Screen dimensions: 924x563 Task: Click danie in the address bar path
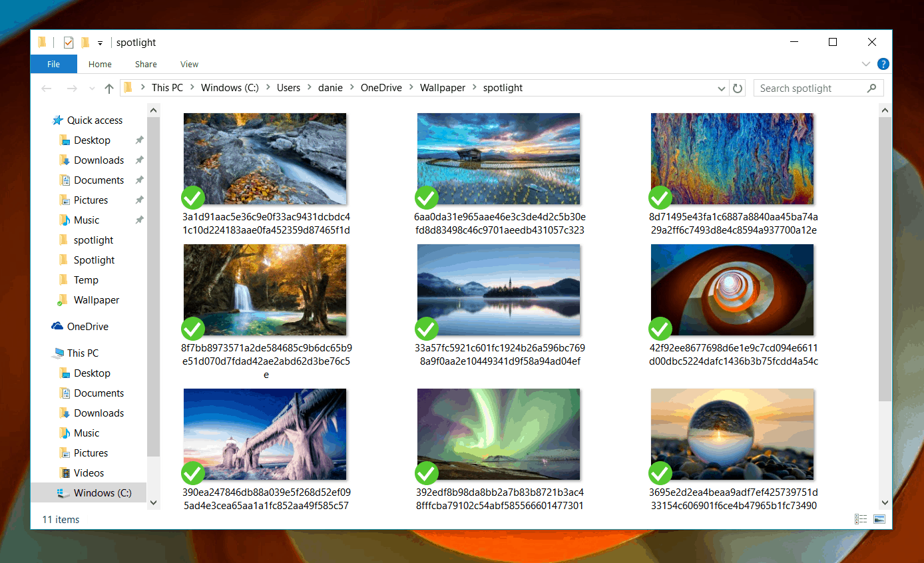pyautogui.click(x=330, y=88)
